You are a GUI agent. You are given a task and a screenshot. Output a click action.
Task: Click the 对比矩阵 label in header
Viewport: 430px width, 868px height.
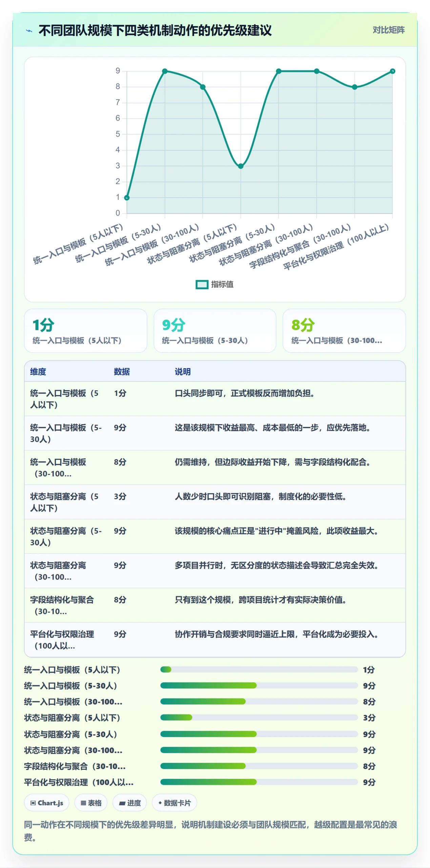coord(388,30)
